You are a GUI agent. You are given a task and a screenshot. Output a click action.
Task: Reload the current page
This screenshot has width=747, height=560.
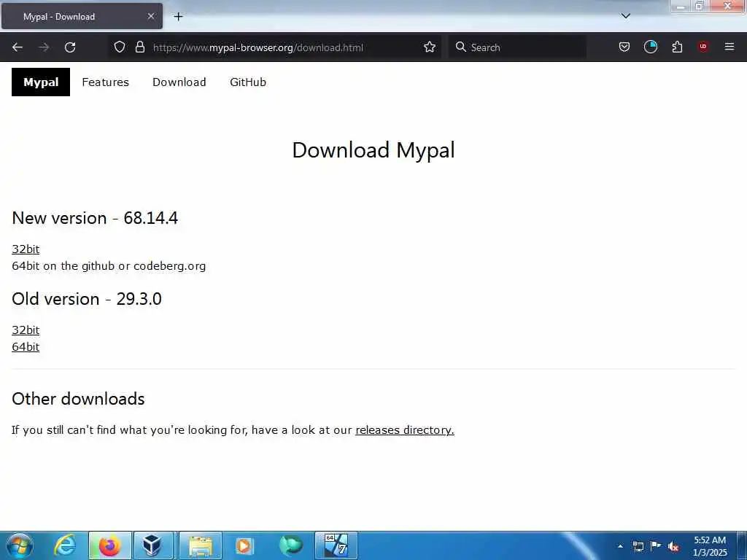click(x=70, y=47)
